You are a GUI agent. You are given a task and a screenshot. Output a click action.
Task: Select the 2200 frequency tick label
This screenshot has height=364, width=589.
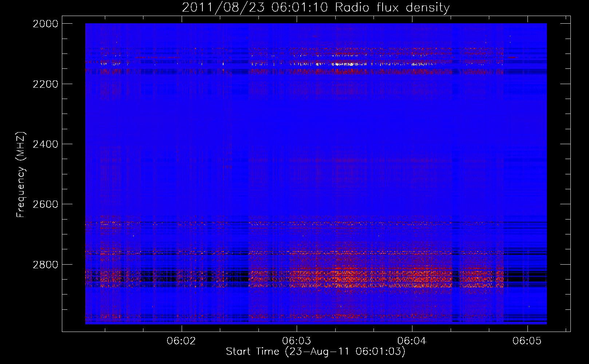click(x=46, y=84)
